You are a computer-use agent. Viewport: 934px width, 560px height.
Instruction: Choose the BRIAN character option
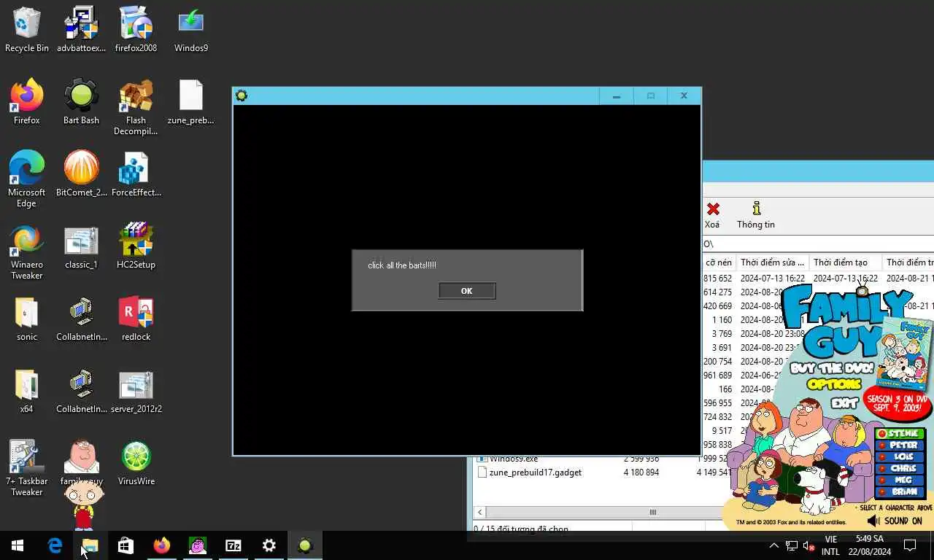click(x=899, y=492)
